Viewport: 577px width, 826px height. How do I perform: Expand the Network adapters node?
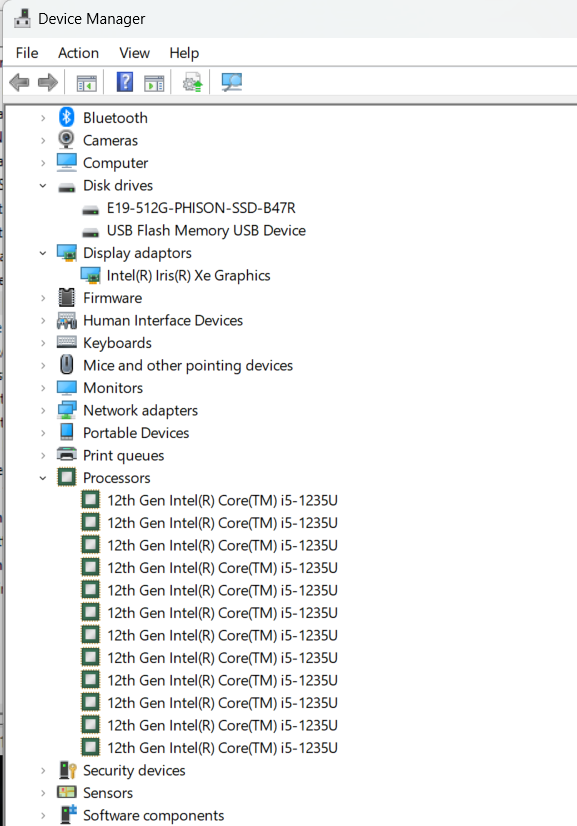point(43,410)
